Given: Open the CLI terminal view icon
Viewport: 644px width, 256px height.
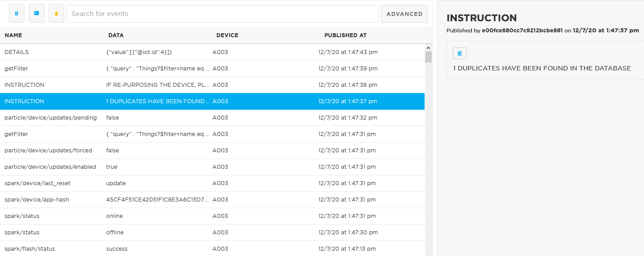Looking at the screenshot, I should pyautogui.click(x=36, y=14).
